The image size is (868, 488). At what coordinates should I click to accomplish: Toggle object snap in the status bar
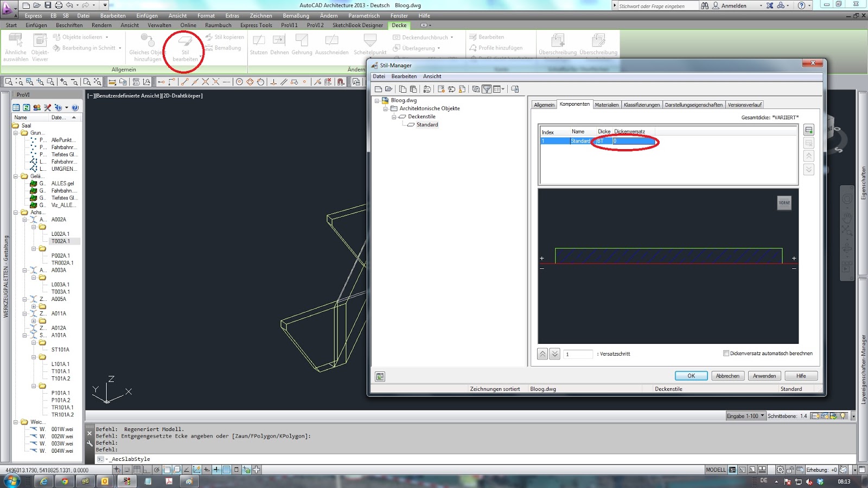point(167,470)
